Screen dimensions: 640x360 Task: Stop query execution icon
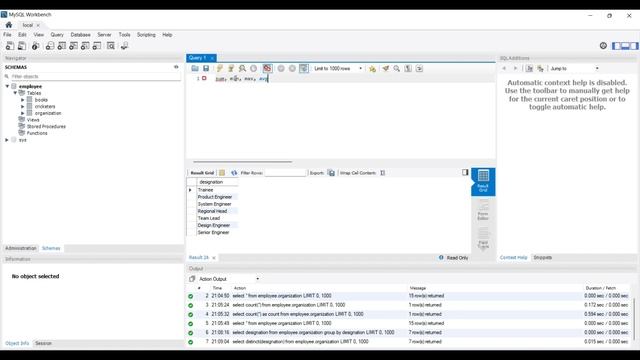click(x=253, y=69)
